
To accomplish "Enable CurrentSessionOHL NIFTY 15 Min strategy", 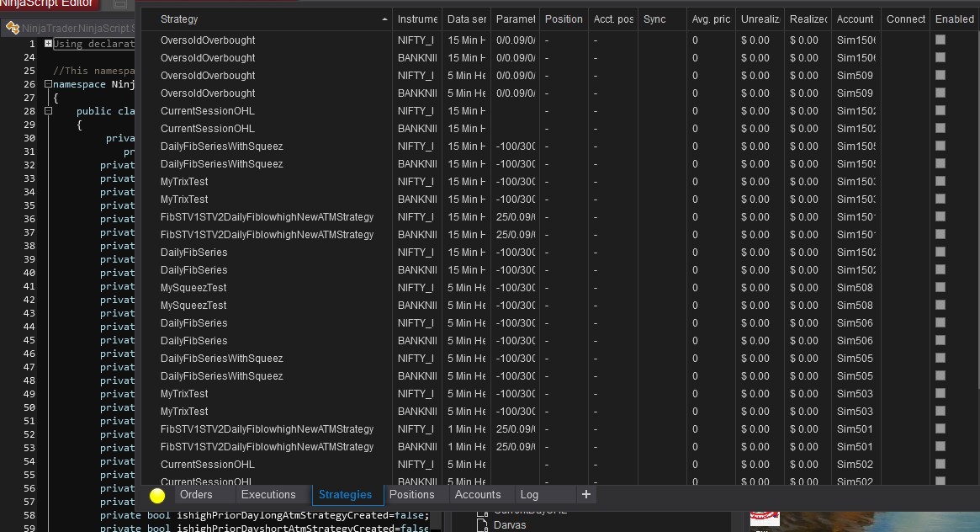I will [940, 110].
